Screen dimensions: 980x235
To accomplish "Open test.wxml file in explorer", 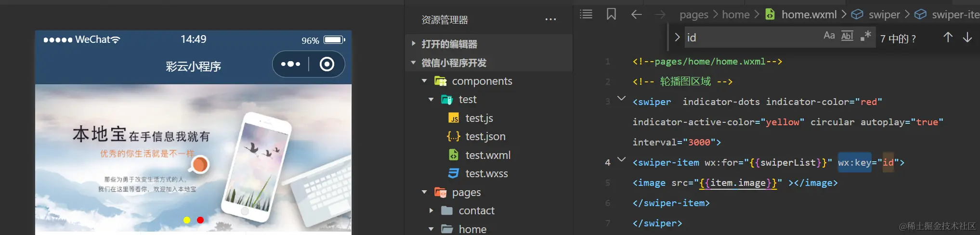I will (487, 155).
